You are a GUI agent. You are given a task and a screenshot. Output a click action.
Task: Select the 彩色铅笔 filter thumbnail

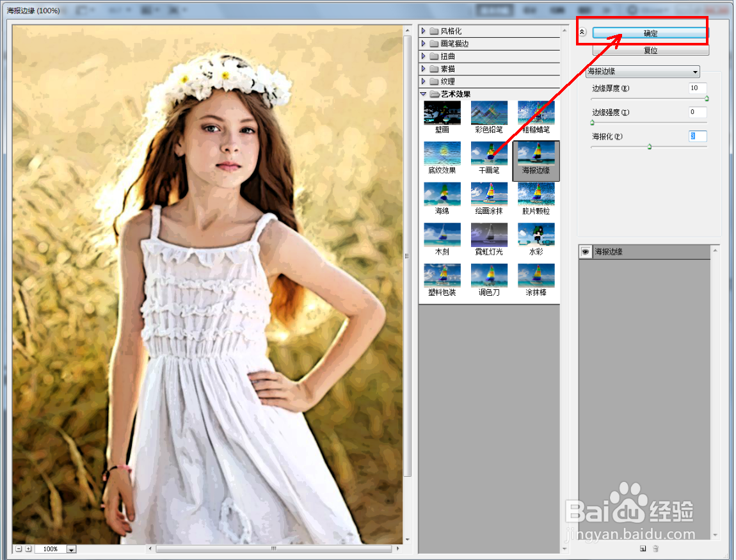tap(489, 113)
